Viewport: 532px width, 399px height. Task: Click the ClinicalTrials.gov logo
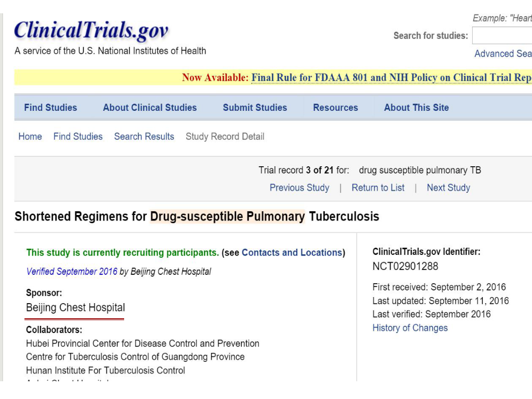coord(91,30)
